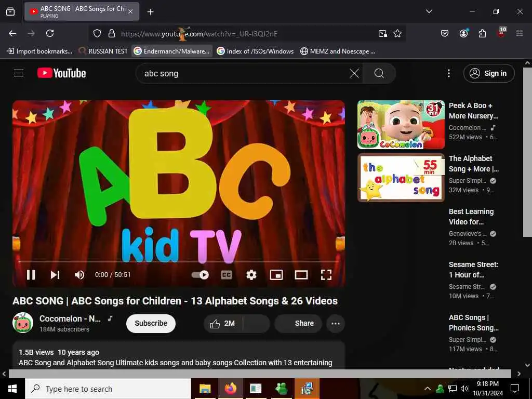
Task: Open Best Learning Video for... link
Action: 471,217
